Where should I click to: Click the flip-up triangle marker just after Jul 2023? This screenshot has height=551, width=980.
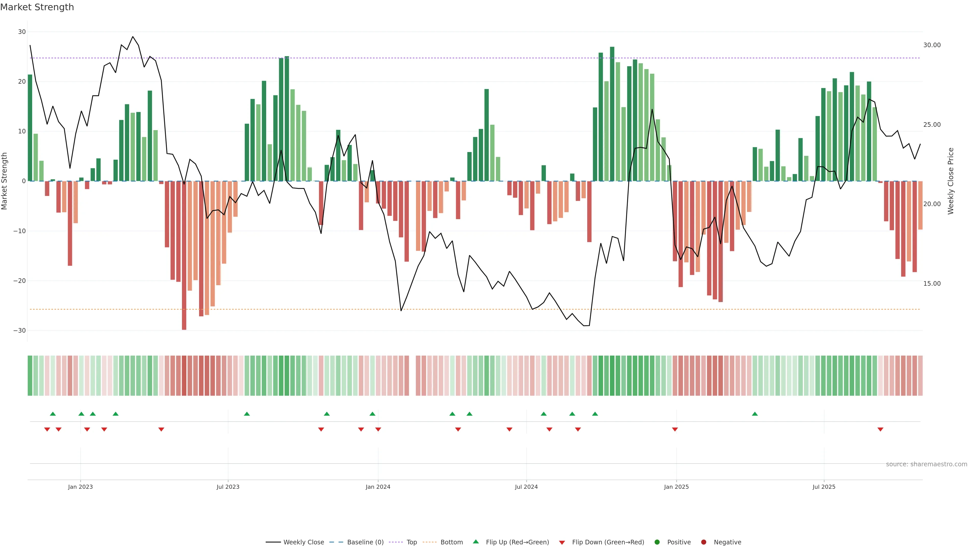click(247, 414)
